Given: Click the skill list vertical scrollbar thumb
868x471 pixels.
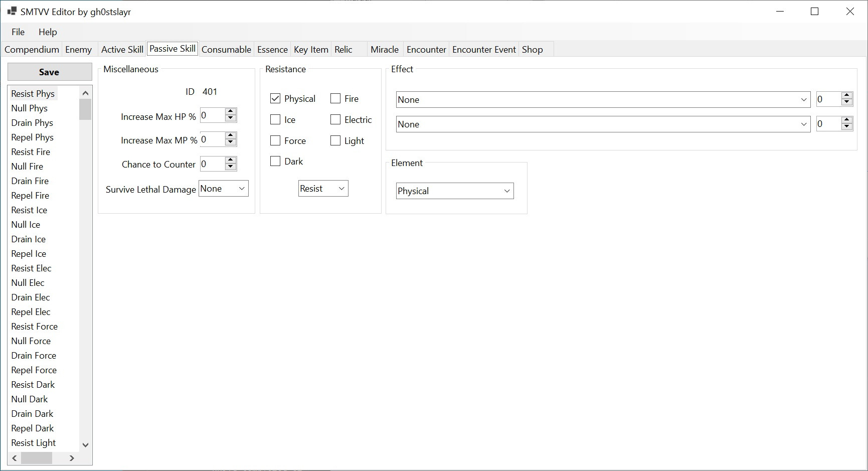Looking at the screenshot, I should [85, 109].
